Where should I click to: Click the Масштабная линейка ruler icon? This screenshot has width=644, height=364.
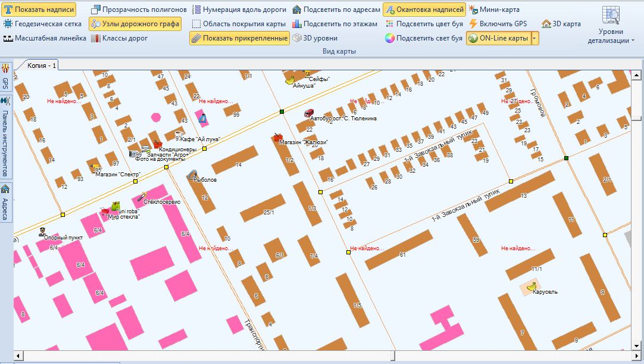pyautogui.click(x=8, y=38)
